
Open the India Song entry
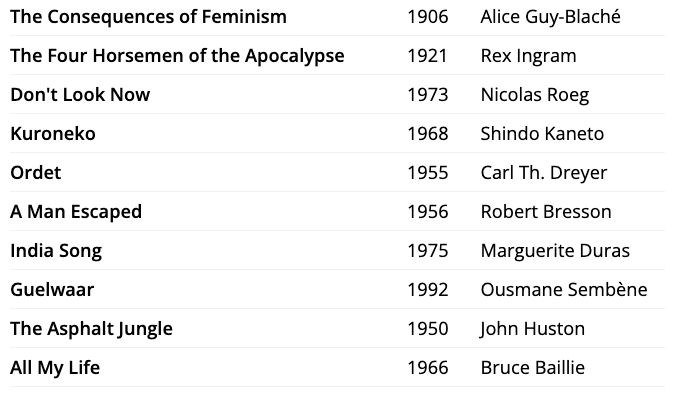click(x=56, y=251)
